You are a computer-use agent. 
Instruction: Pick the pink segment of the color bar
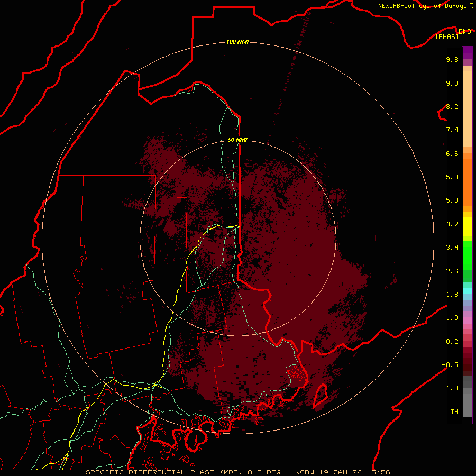pos(467,321)
